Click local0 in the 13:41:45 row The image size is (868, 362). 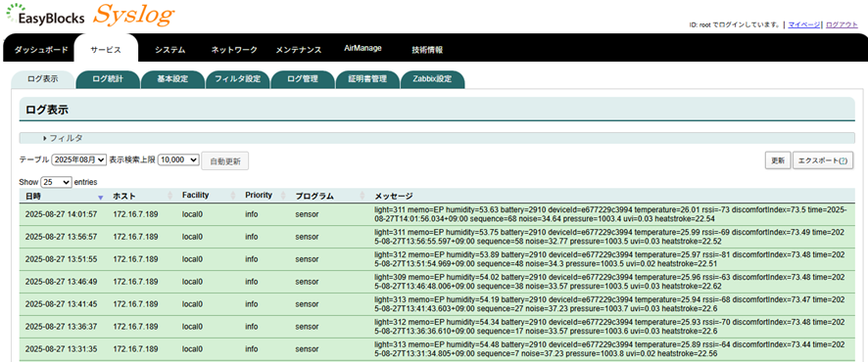tap(192, 304)
